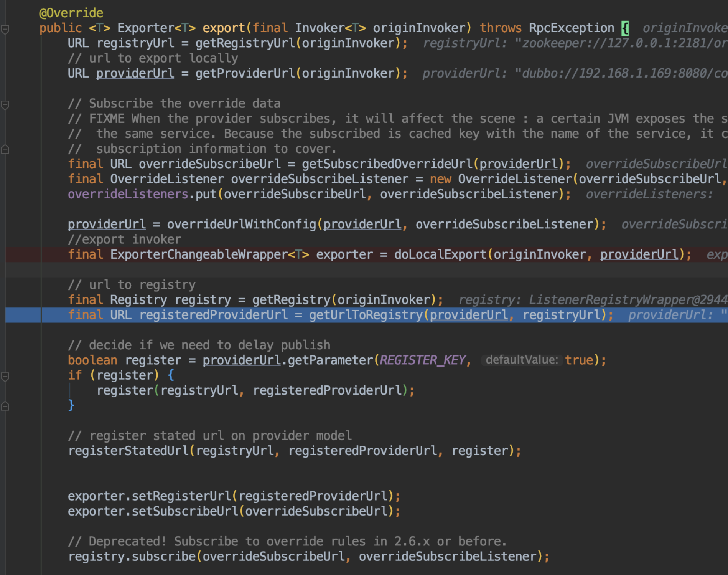Click the inline hint showing dubbo://192.168.1.169:8080
This screenshot has width=728, height=575.
tap(575, 73)
